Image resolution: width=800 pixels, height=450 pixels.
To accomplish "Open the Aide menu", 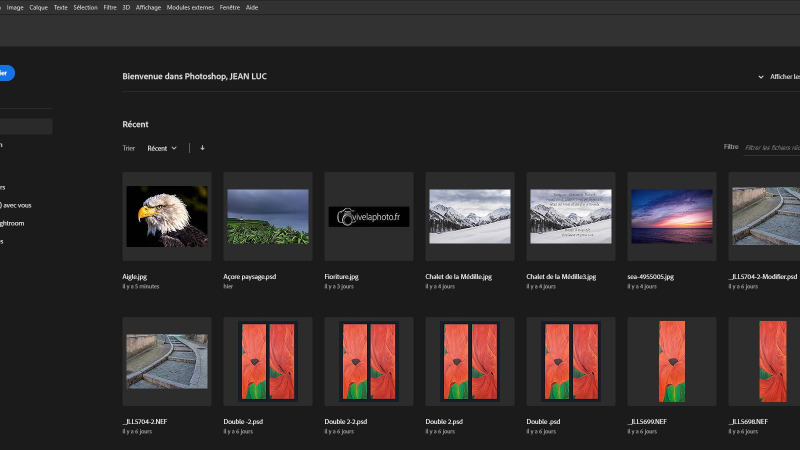I will 252,7.
